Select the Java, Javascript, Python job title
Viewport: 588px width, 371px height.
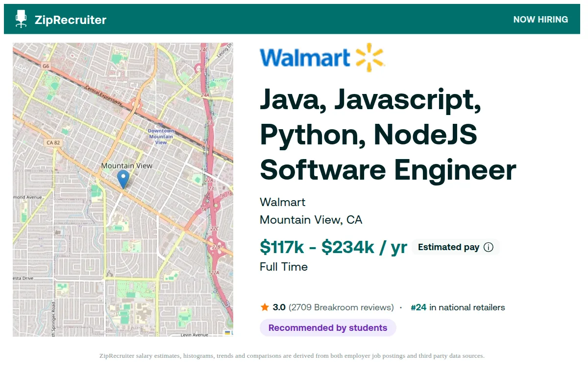click(x=388, y=135)
